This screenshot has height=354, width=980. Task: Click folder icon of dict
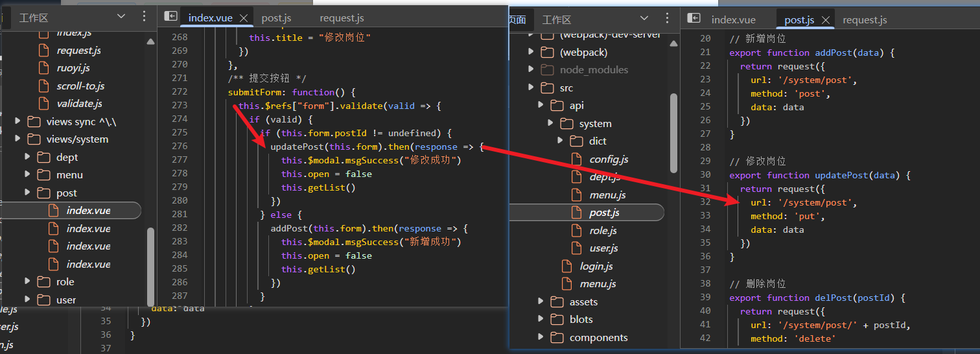(x=577, y=141)
